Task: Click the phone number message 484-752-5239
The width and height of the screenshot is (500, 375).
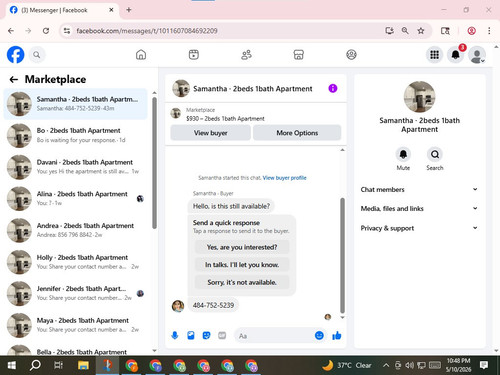Action: click(213, 305)
